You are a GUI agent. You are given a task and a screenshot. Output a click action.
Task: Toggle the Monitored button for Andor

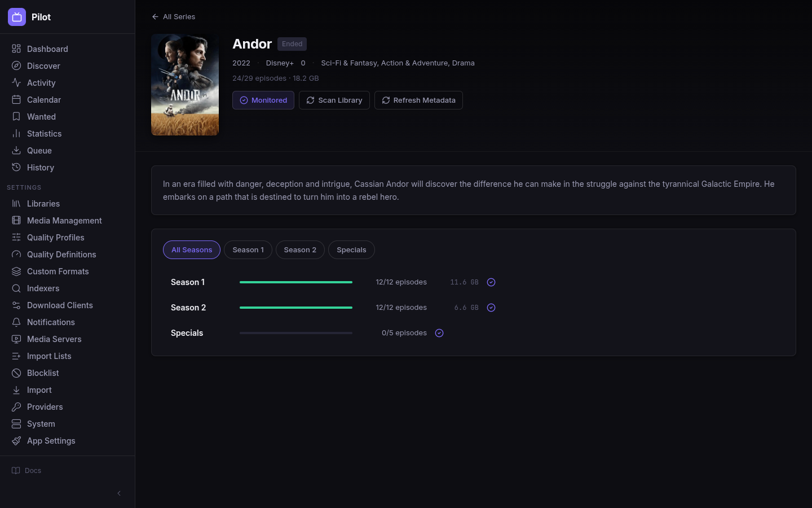(263, 100)
